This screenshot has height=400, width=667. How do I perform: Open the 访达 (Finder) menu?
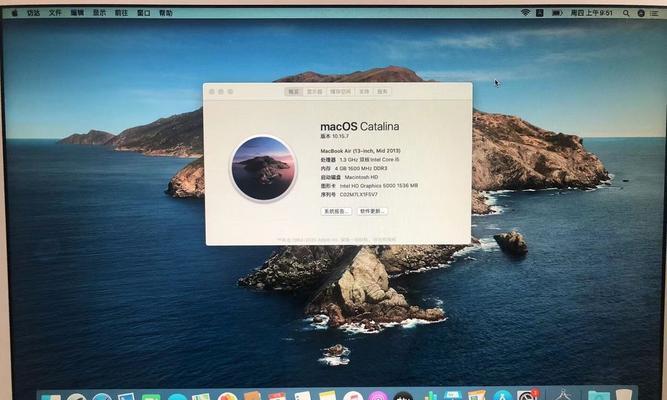click(x=33, y=13)
